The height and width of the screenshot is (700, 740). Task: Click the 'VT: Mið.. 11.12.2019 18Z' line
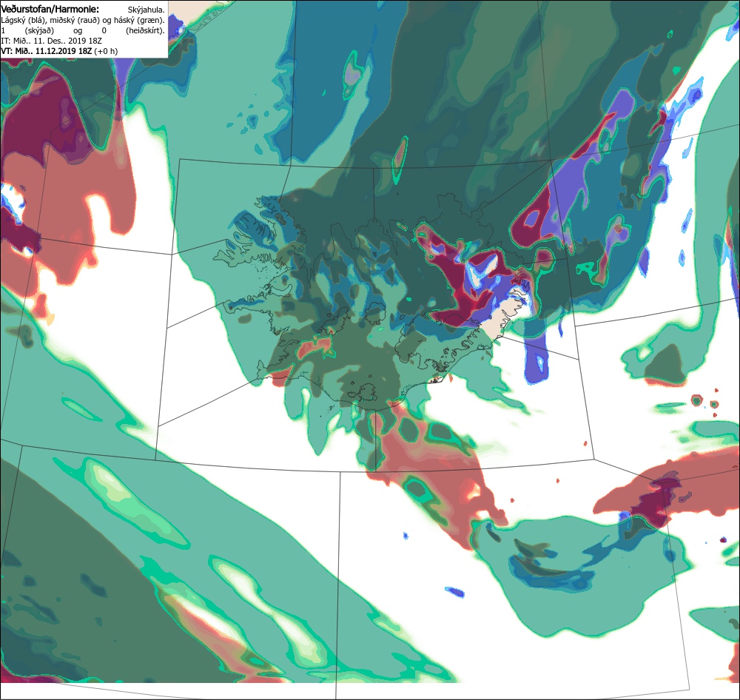(59, 51)
